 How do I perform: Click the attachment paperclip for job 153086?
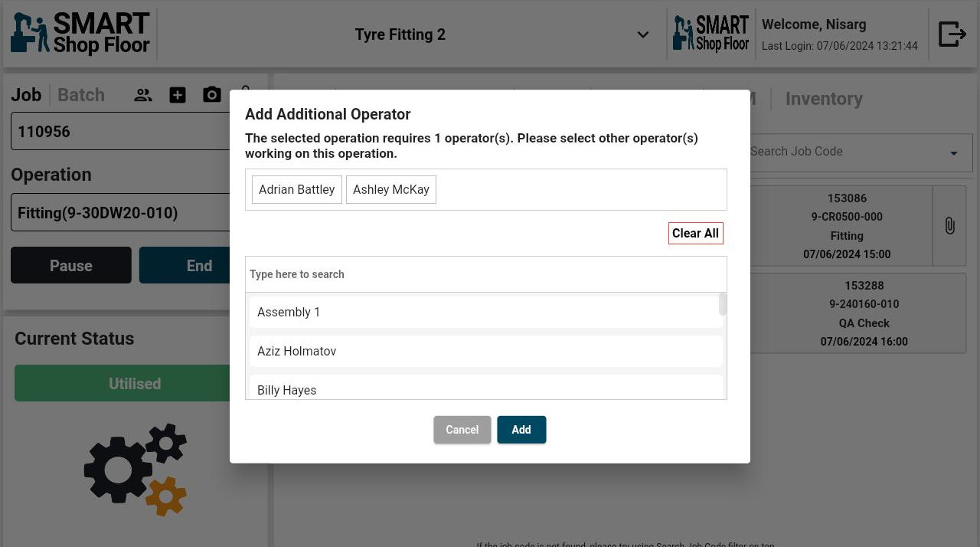pyautogui.click(x=949, y=226)
